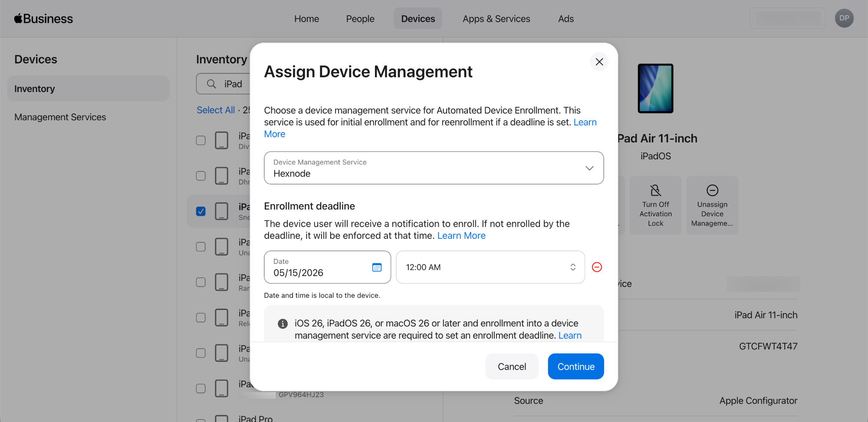868x422 pixels.
Task: Click the Inventory search field containing iPad
Action: click(224, 84)
